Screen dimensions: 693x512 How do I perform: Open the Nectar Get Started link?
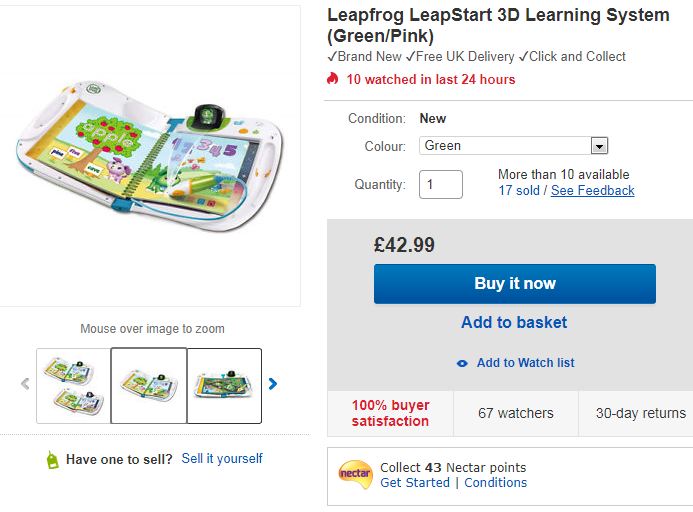tap(415, 482)
